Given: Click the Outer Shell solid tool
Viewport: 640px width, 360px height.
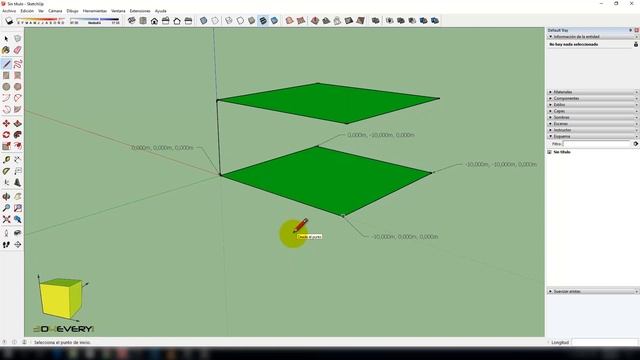Looking at the screenshot, I should pos(376,21).
